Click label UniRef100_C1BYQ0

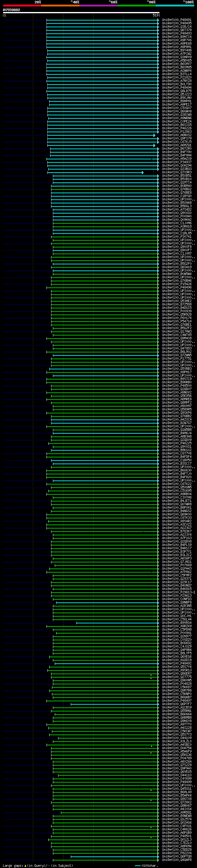click(x=176, y=196)
